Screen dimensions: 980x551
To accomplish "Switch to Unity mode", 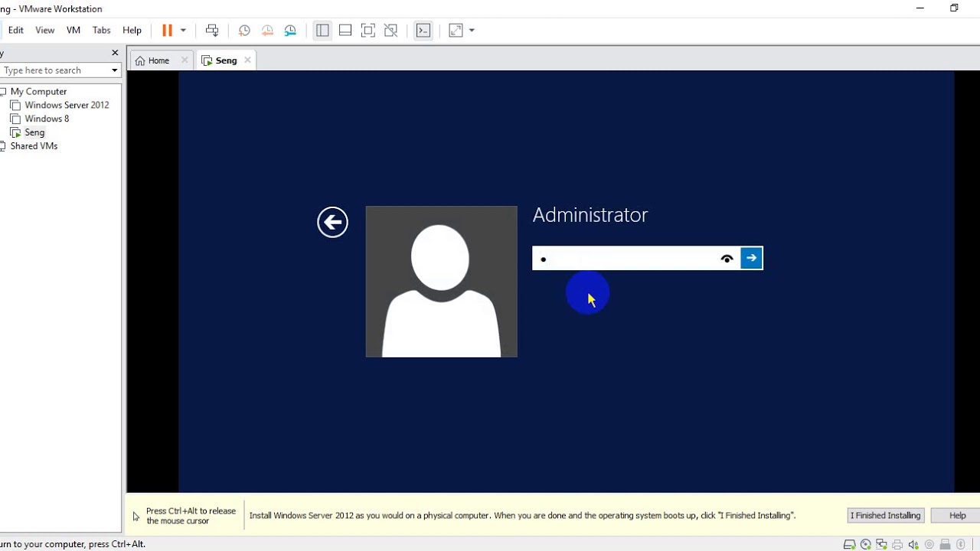I will pyautogui.click(x=391, y=31).
